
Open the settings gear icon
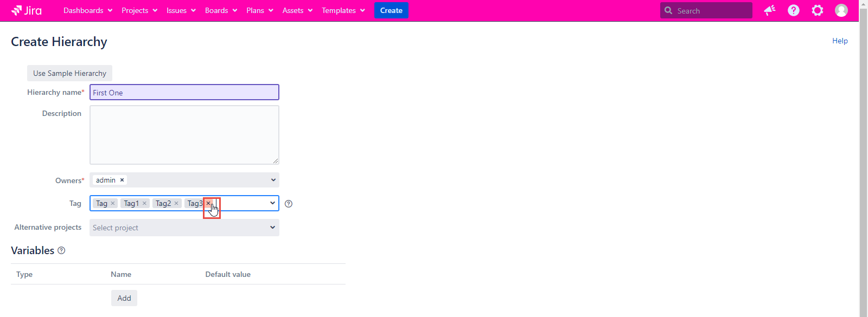(x=817, y=10)
